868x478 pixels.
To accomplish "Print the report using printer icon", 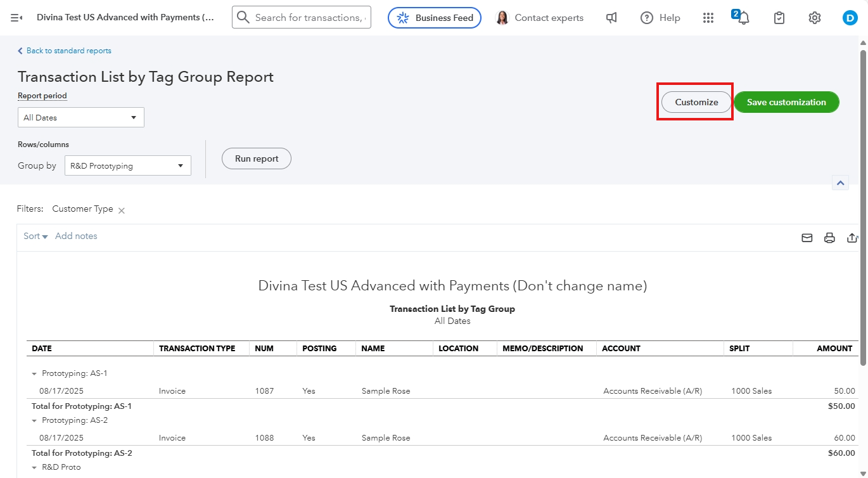I will [829, 238].
